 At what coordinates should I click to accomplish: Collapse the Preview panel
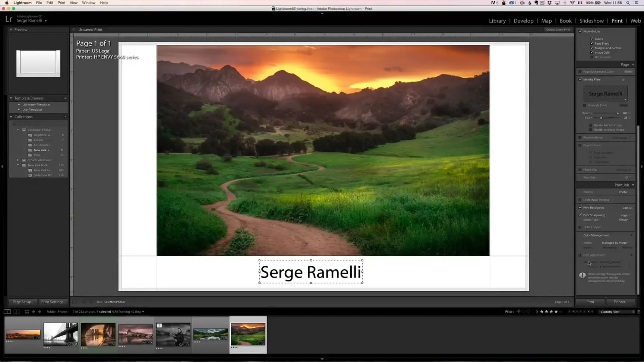11,29
